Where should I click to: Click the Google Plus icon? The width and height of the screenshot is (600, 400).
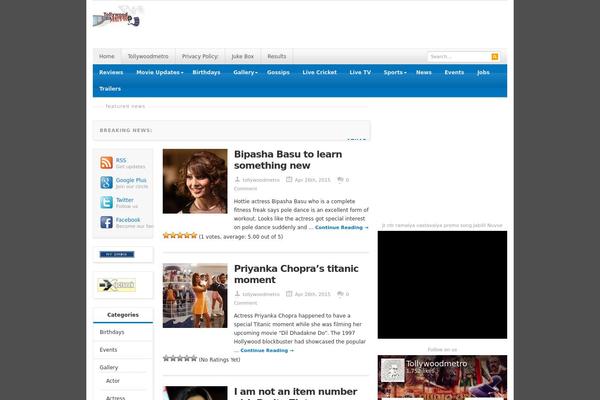[x=106, y=183]
